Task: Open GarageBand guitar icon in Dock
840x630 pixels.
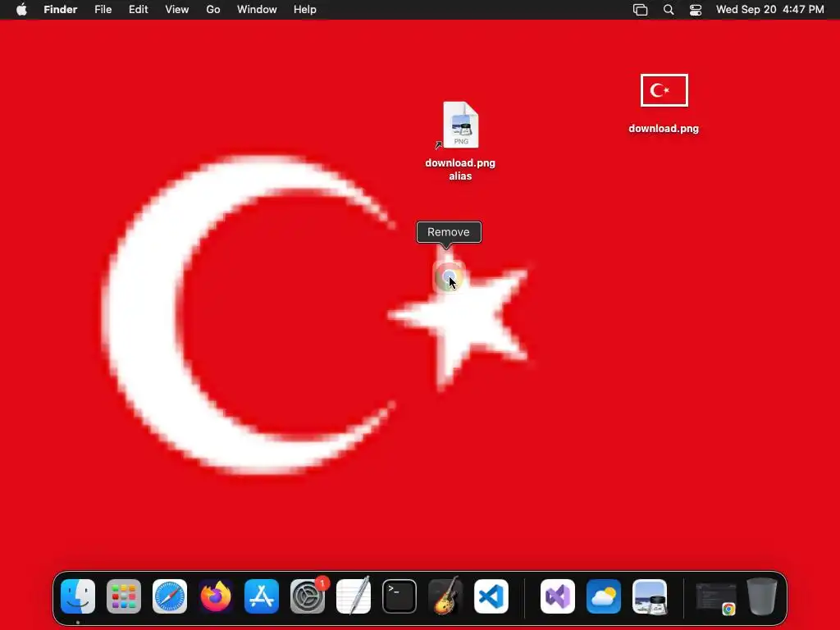Action: pos(445,596)
